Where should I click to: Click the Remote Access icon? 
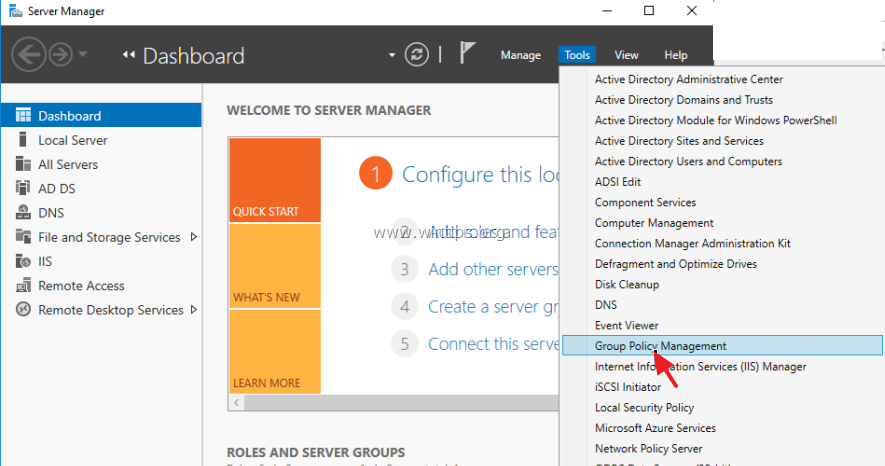[x=23, y=285]
